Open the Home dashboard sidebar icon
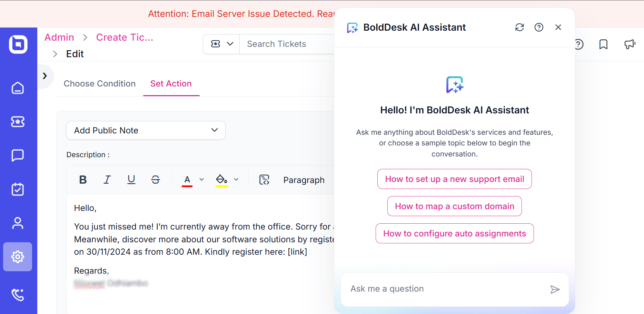 point(18,88)
